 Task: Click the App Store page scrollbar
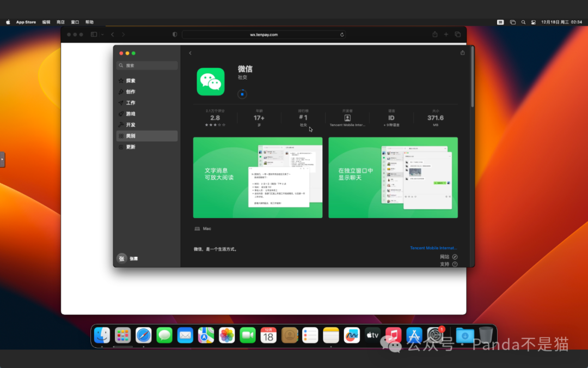click(472, 77)
